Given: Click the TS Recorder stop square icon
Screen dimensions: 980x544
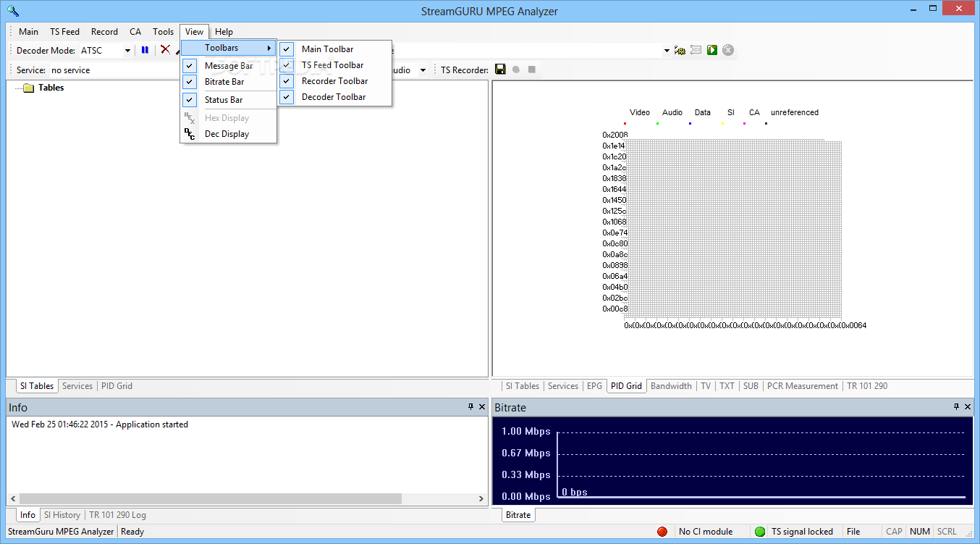Looking at the screenshot, I should [532, 70].
